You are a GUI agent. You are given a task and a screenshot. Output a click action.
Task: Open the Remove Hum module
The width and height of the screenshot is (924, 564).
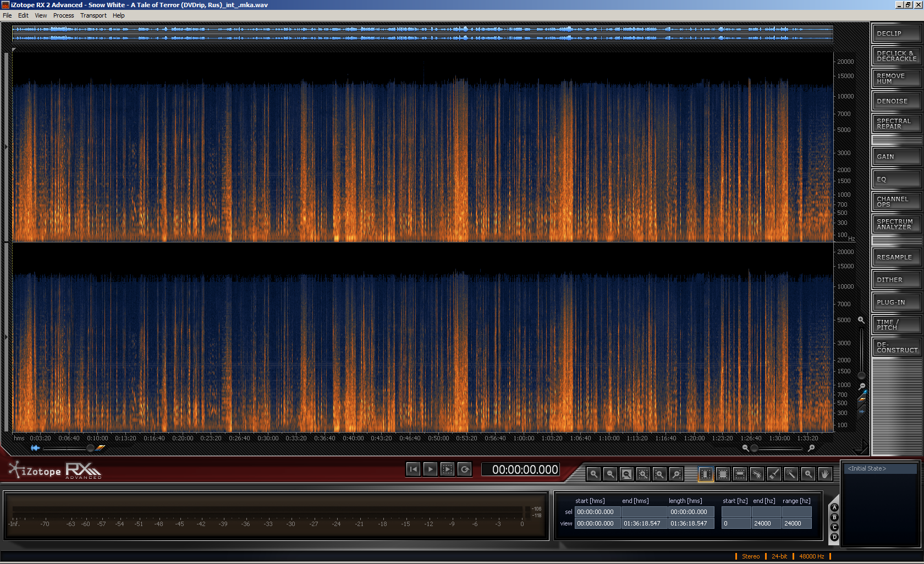point(897,79)
